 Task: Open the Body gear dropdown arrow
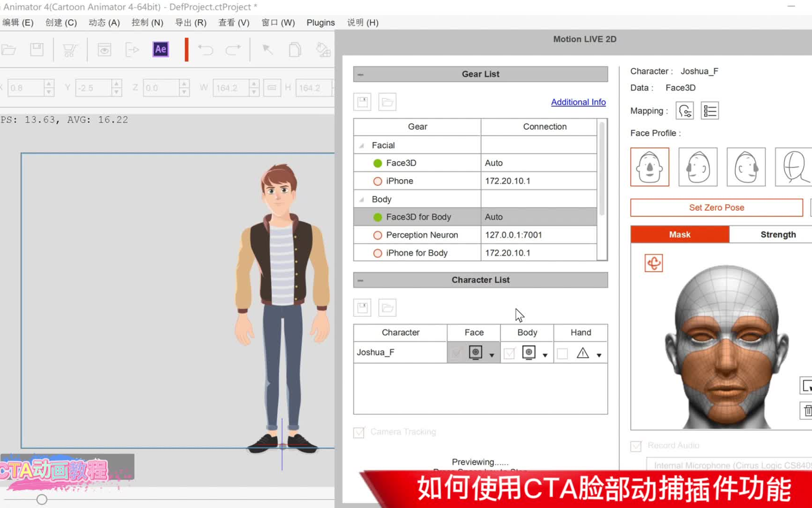click(x=545, y=355)
